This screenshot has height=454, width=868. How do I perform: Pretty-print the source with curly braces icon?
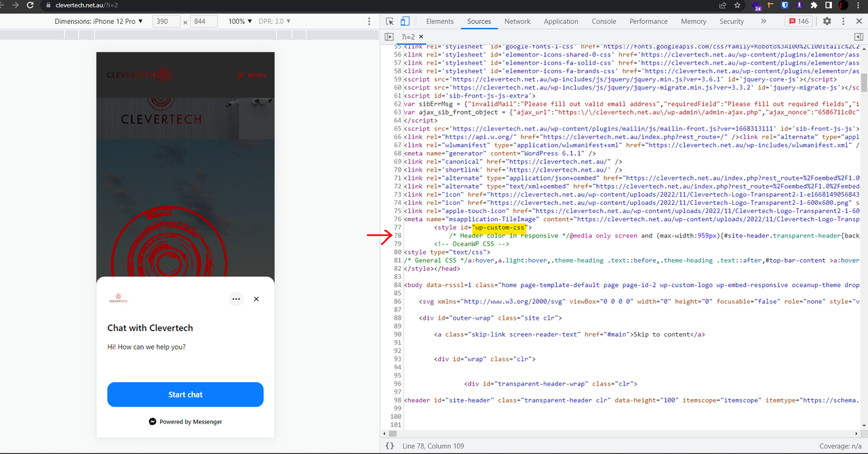[x=390, y=446]
